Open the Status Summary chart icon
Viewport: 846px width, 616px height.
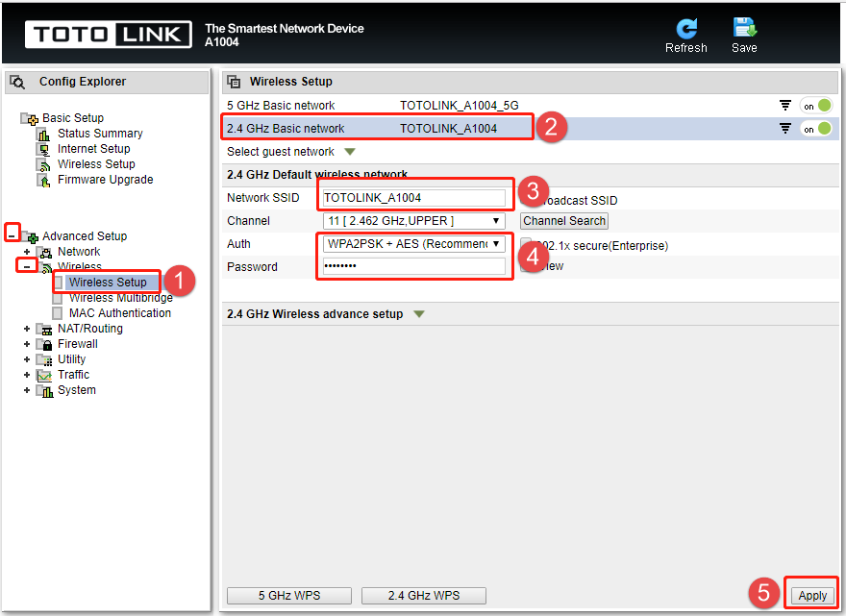coord(43,134)
